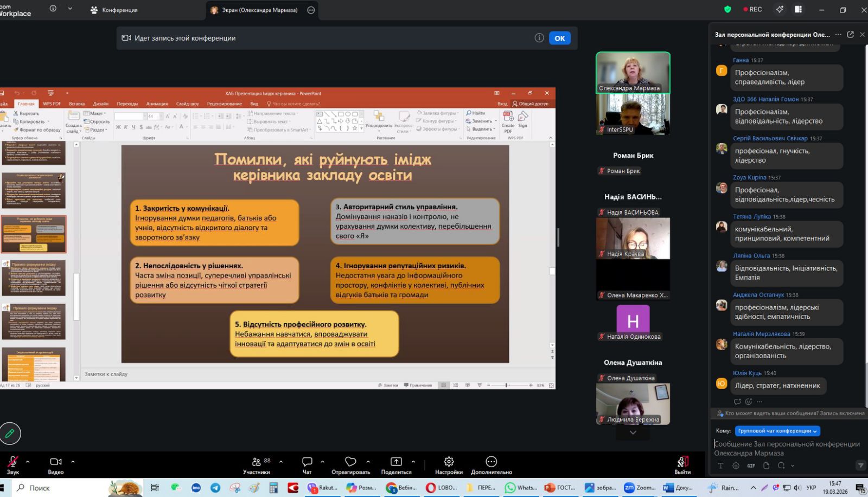Click the AI Companion sparkle icon
The width and height of the screenshot is (868, 497).
pos(780,9)
